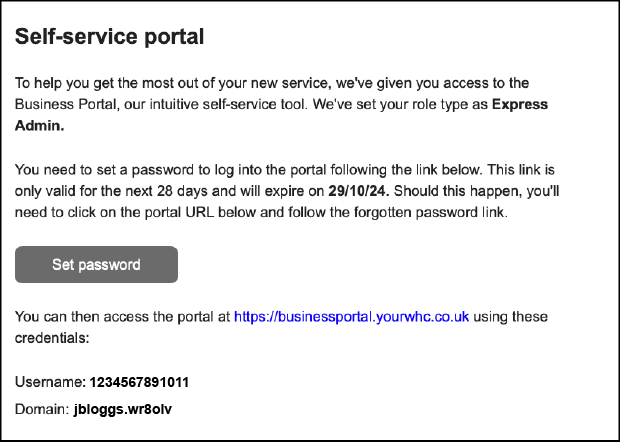Click the phrase using these after the link
620x442 pixels.
[510, 317]
